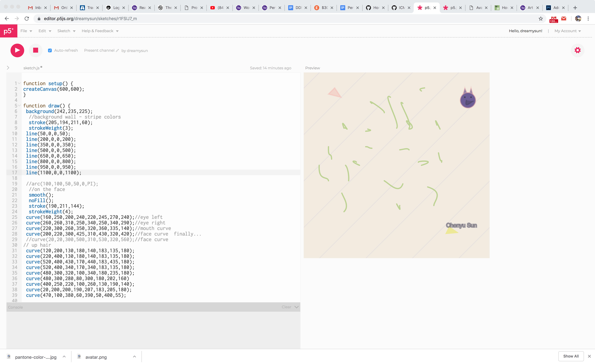The height and width of the screenshot is (364, 595).
Task: Edit sketch name with pencil icon
Action: click(x=117, y=50)
